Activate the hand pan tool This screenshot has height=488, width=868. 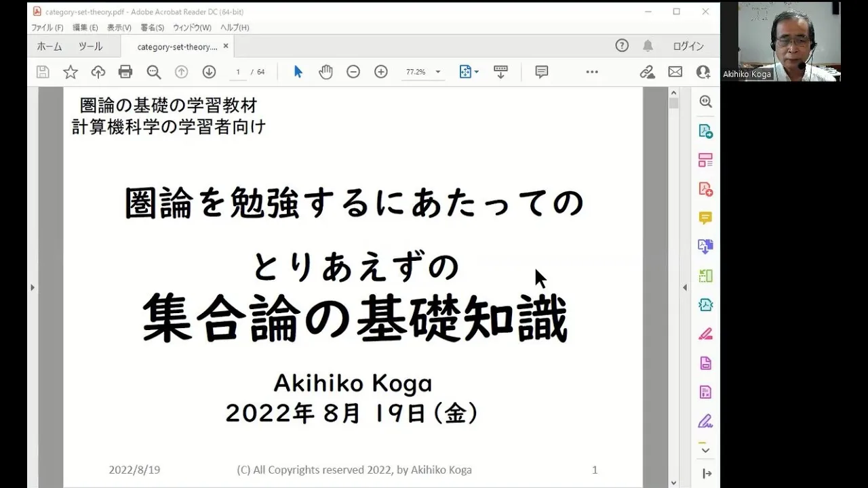click(x=325, y=72)
